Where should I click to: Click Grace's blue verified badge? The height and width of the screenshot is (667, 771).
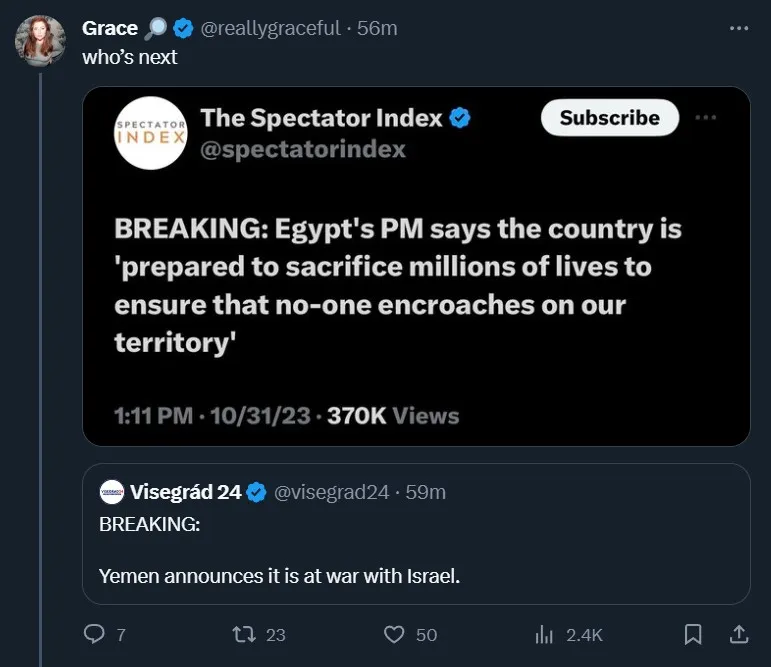coord(184,29)
